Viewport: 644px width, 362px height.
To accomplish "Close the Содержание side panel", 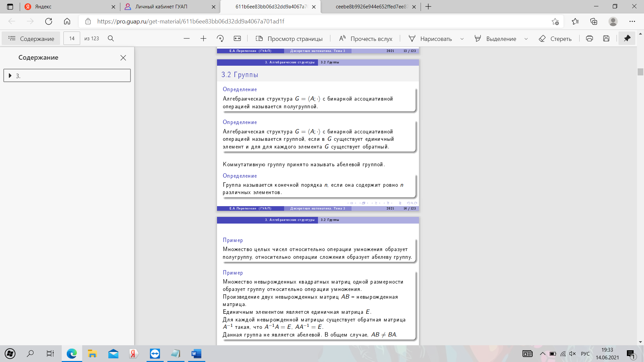I will click(123, 58).
